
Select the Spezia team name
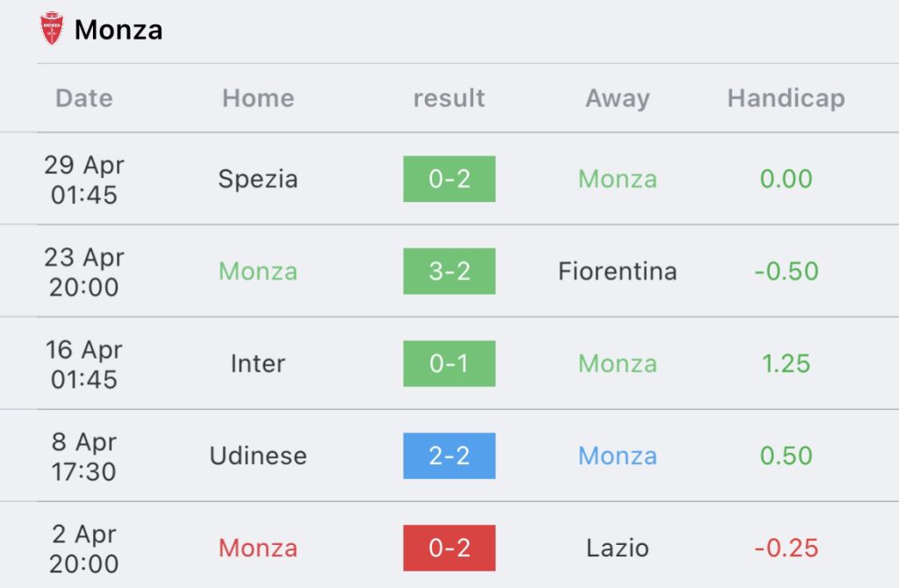[x=258, y=180]
